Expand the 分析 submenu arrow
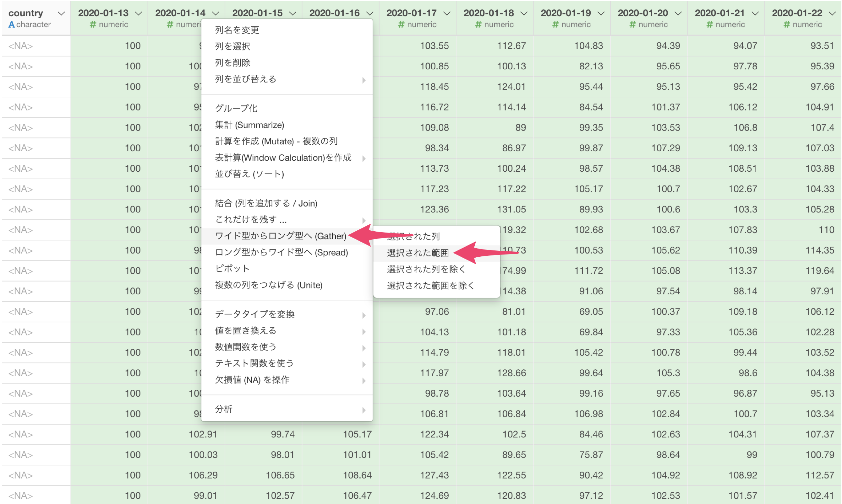 tap(364, 410)
